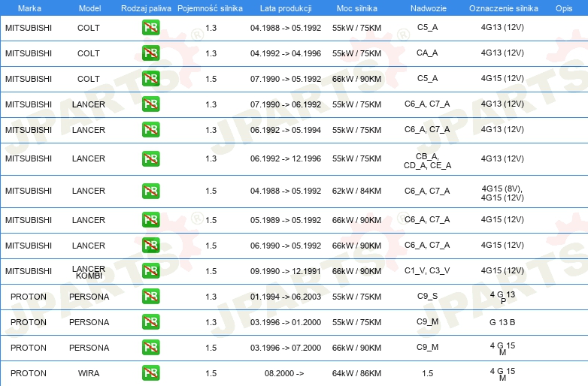Click the WIRA model cell
The width and height of the screenshot is (588, 386).
pyautogui.click(x=89, y=373)
